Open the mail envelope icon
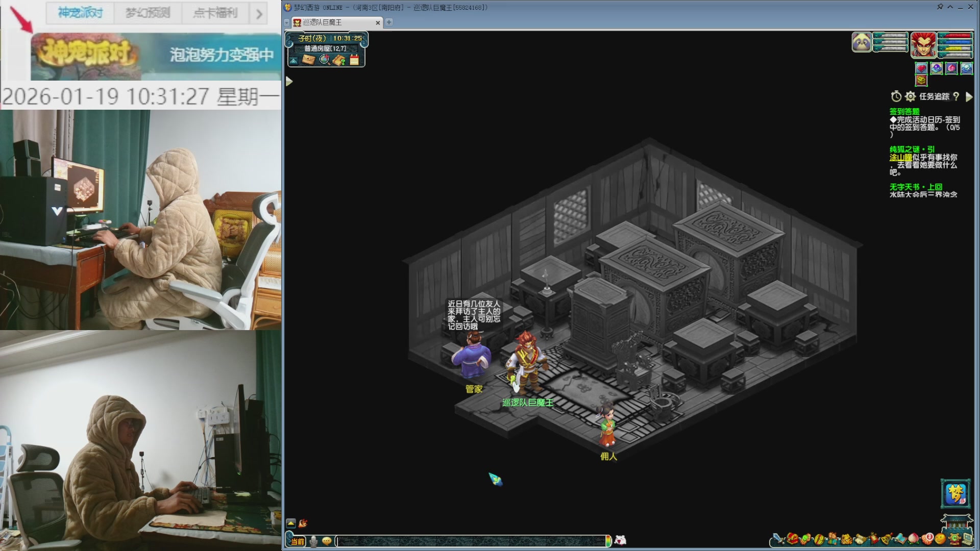 pos(308,60)
